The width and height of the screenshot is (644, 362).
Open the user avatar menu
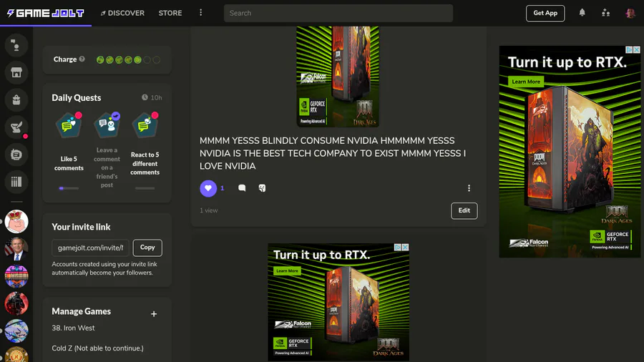pos(630,13)
